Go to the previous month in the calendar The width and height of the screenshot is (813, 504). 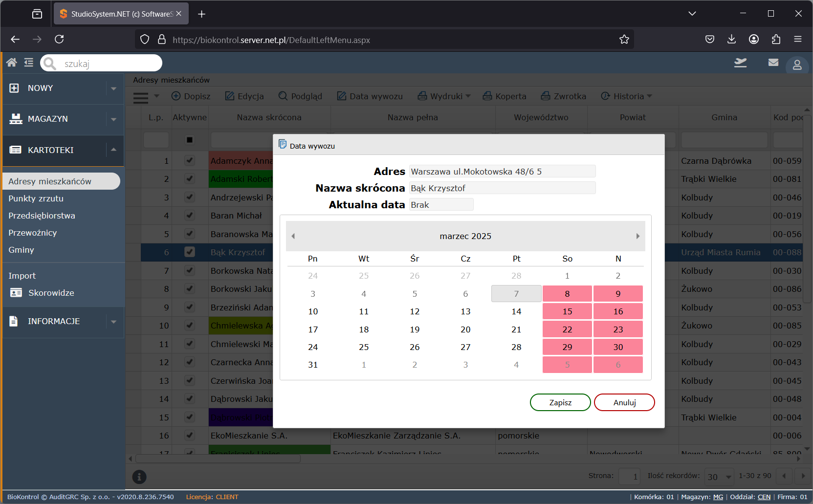click(x=293, y=236)
